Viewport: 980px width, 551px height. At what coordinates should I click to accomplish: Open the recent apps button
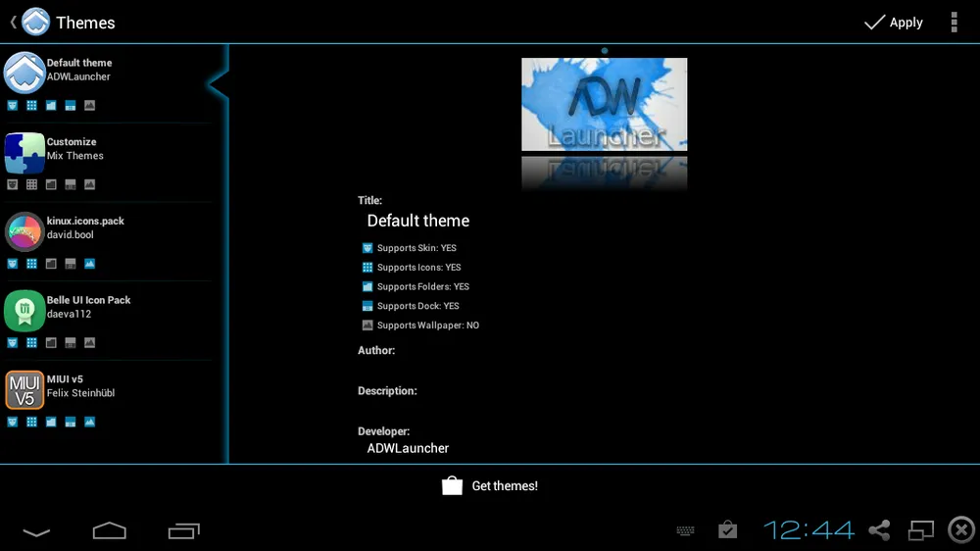click(184, 530)
